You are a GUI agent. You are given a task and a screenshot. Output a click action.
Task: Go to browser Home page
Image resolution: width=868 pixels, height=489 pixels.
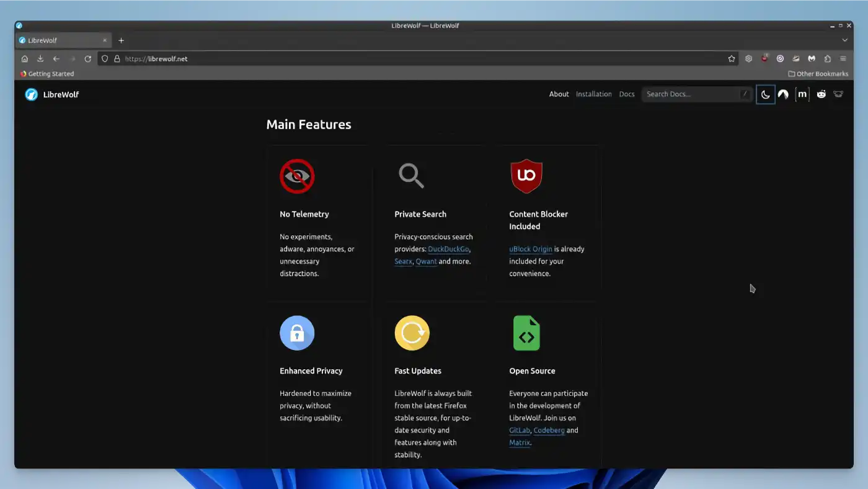click(x=25, y=59)
